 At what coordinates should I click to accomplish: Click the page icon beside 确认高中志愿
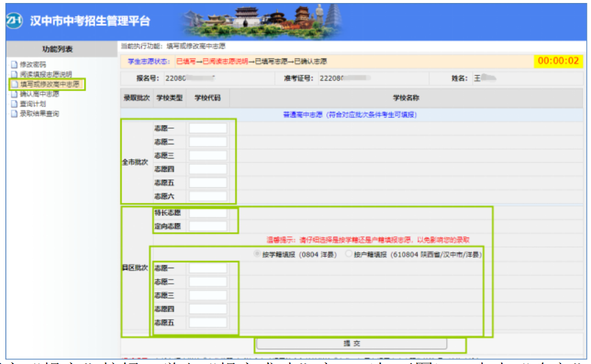[14, 94]
